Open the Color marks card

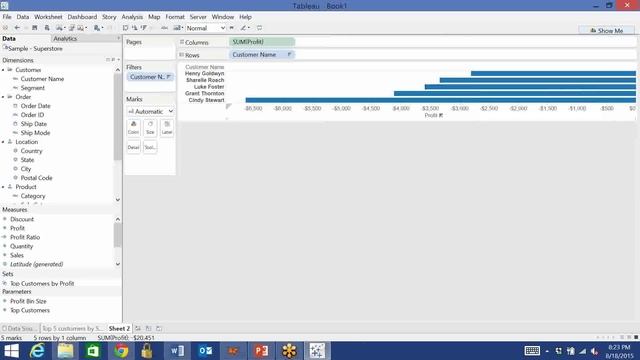133,128
